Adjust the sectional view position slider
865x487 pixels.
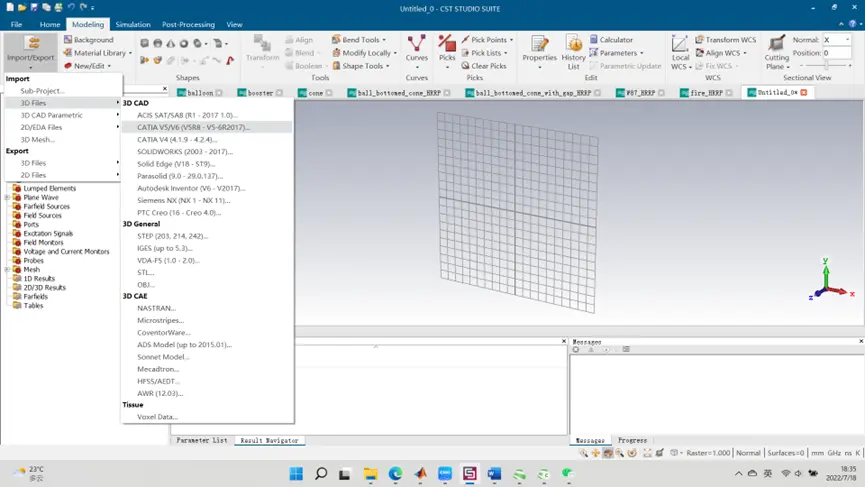click(826, 66)
